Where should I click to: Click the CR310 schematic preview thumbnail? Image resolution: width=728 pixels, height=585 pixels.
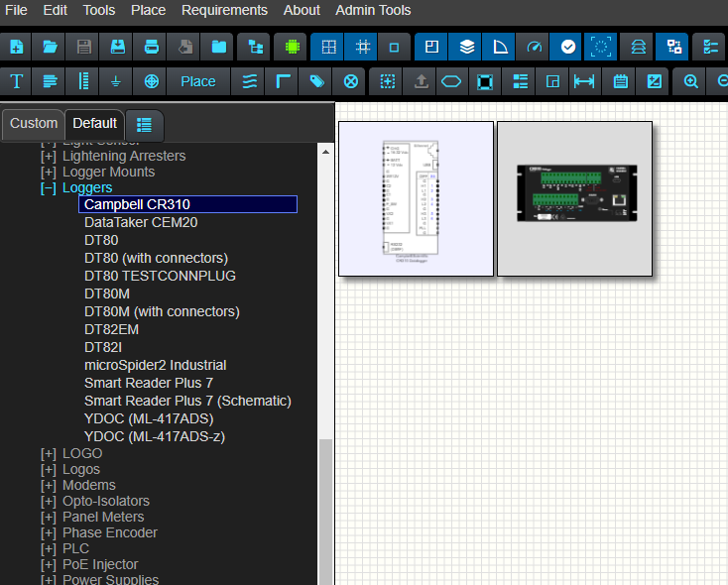(416, 199)
